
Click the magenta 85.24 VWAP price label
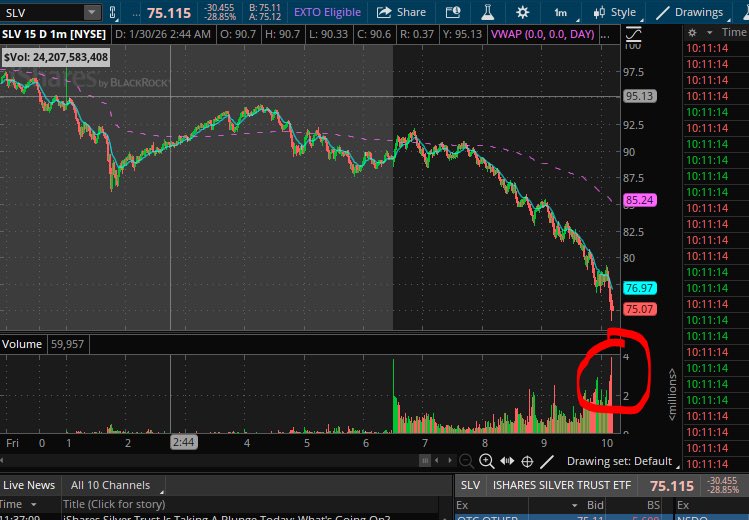coord(640,200)
